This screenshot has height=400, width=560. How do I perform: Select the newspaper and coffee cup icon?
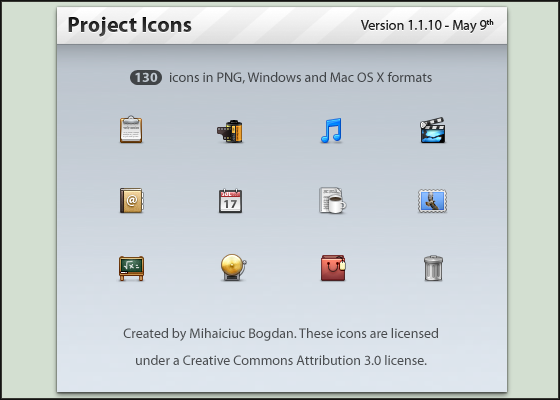point(332,200)
